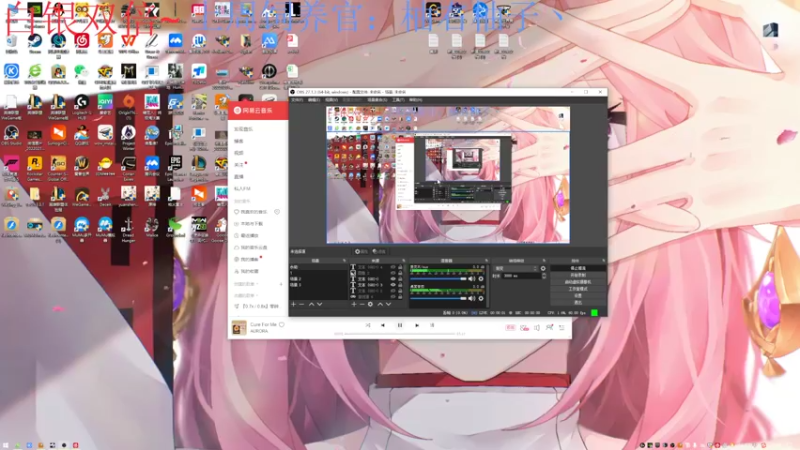This screenshot has height=450, width=800.
Task: Toggle visibility of first text source row
Action: 393,267
